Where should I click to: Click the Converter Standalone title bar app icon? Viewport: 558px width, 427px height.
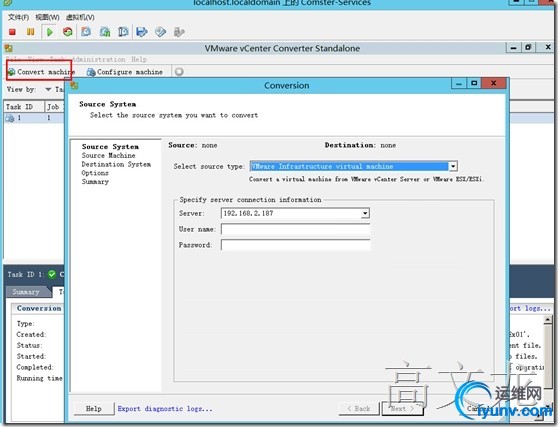tap(9, 48)
